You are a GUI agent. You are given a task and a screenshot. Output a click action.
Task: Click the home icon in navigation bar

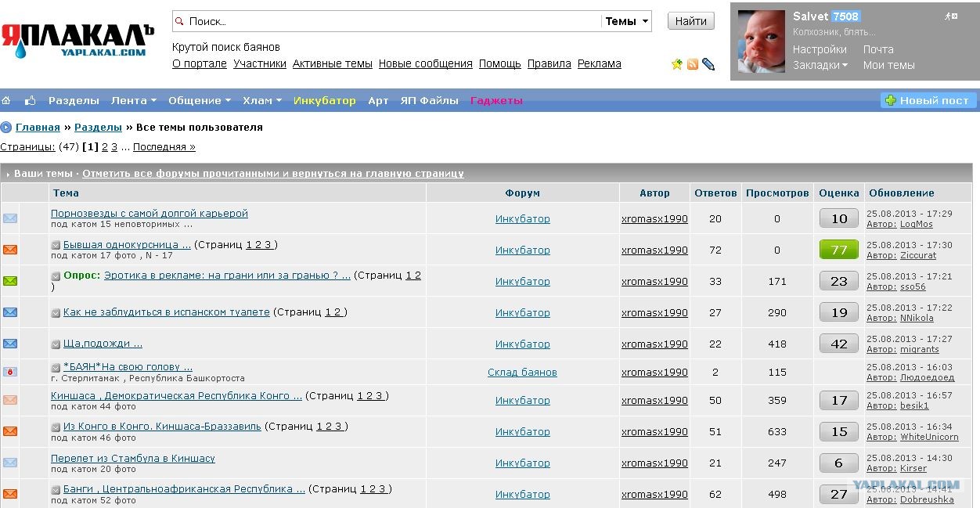(x=6, y=100)
